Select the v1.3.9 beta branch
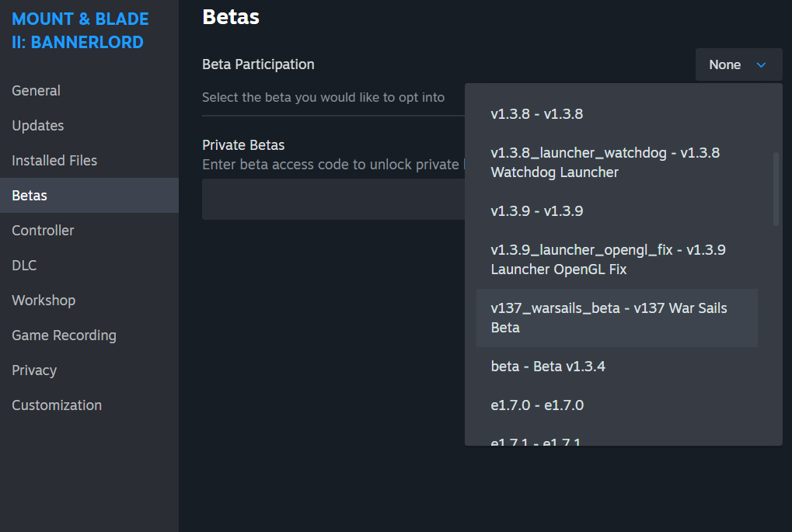792x532 pixels. [x=537, y=211]
